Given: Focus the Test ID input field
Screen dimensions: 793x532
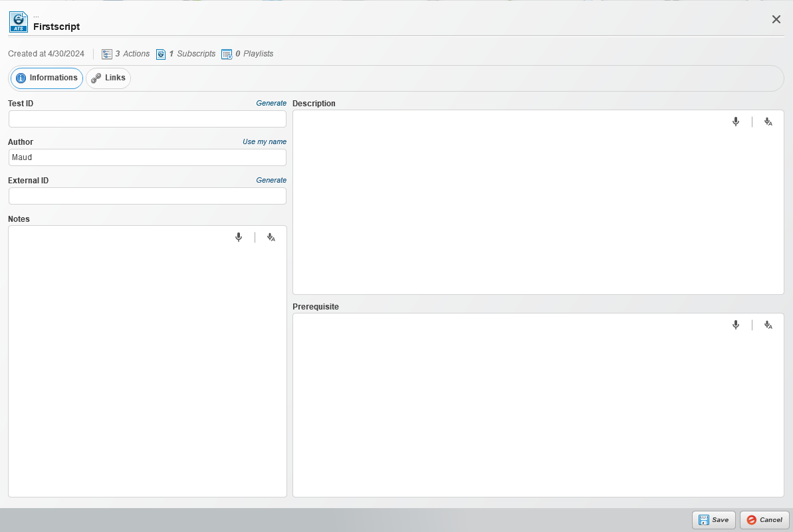Looking at the screenshot, I should 147,119.
